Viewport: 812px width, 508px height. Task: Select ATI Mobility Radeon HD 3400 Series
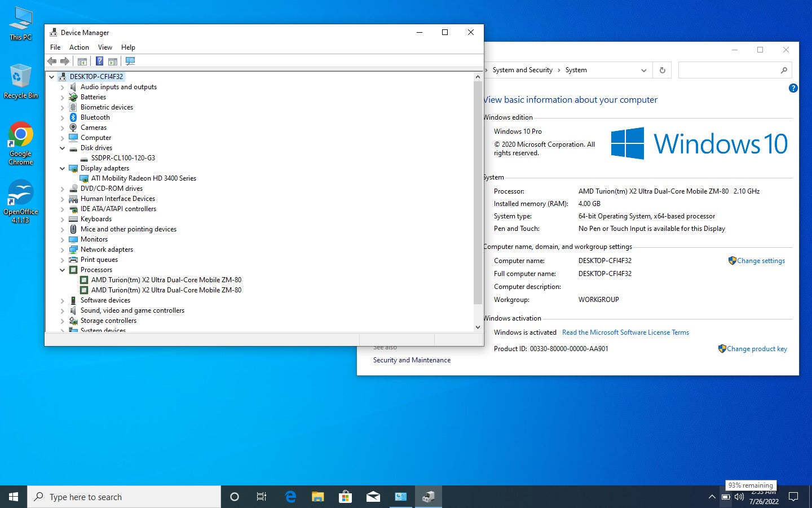(144, 178)
